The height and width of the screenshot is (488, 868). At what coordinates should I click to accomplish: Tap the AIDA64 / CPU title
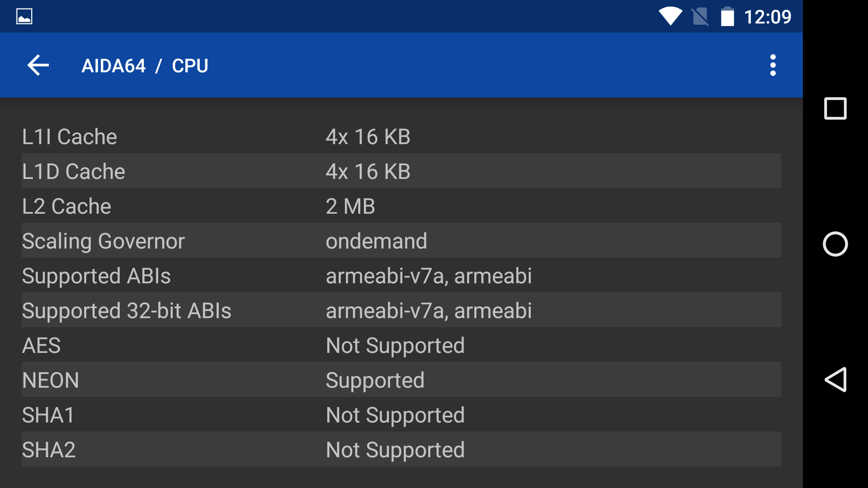(145, 66)
